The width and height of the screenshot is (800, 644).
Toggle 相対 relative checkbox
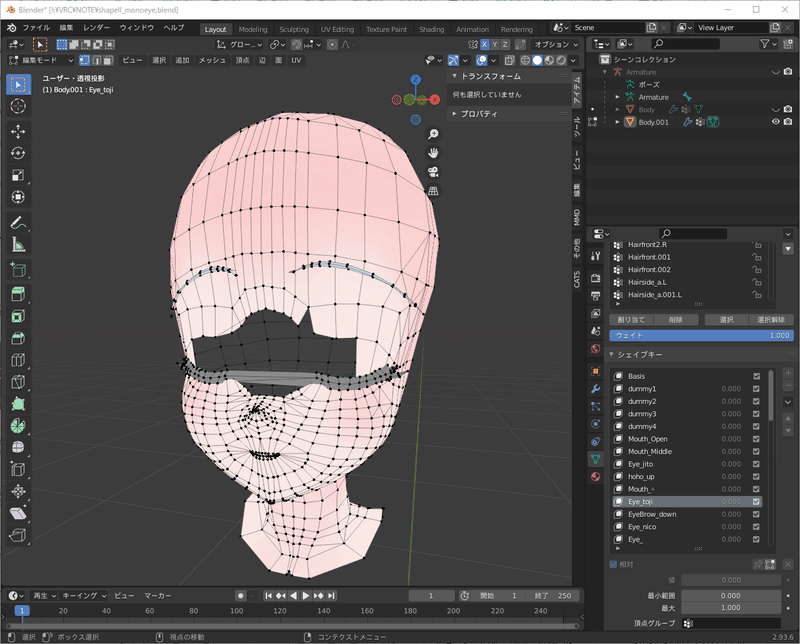coord(613,564)
